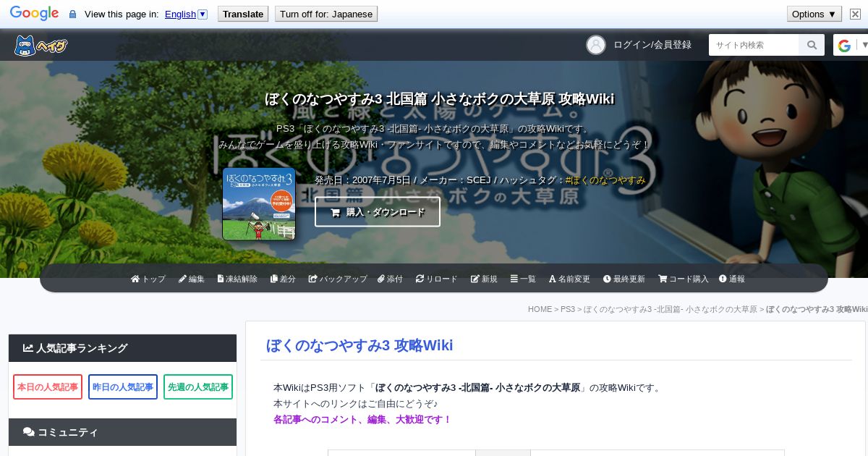The height and width of the screenshot is (456, 868).
Task: Go to HOME in the breadcrumb
Action: 540,309
